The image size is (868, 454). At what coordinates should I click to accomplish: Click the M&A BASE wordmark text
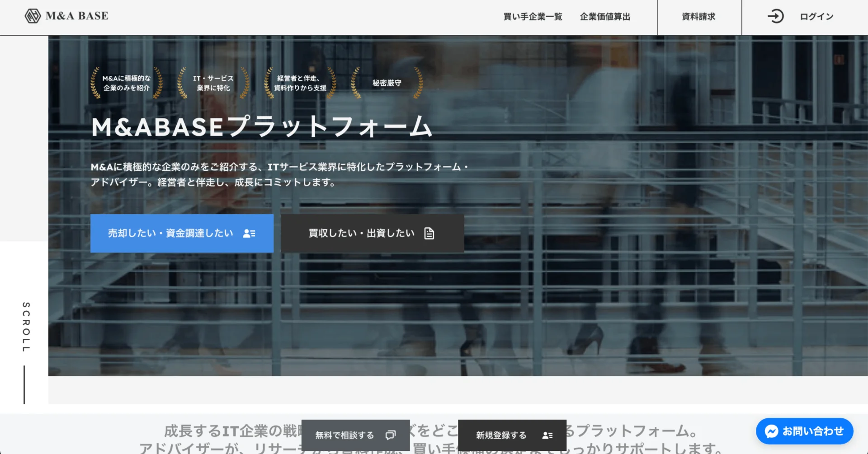pos(77,16)
